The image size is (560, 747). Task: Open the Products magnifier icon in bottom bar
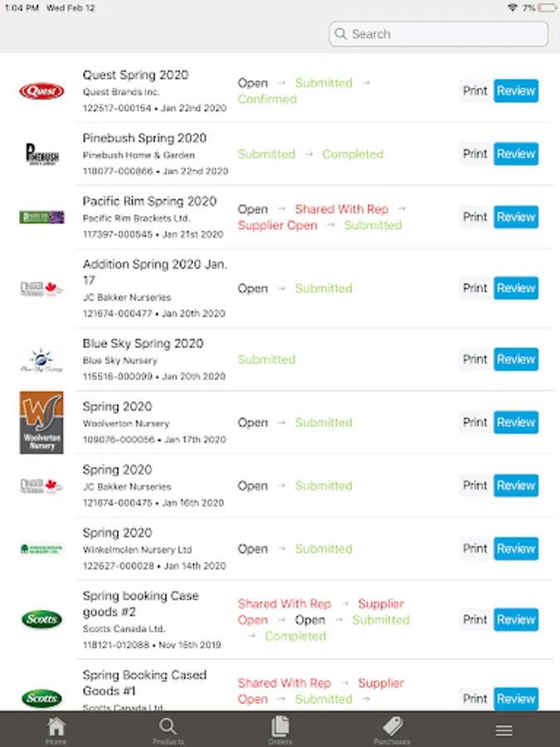coord(168,727)
